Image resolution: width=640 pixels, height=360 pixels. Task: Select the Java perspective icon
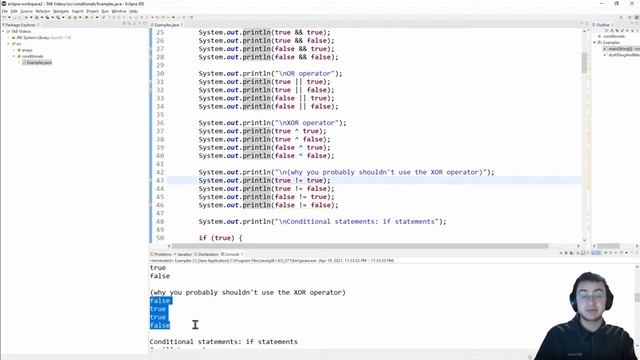point(637,18)
